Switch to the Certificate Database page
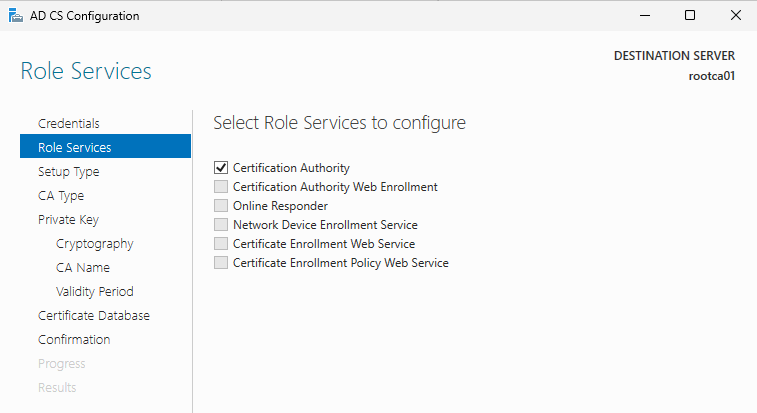Image resolution: width=757 pixels, height=413 pixels. click(93, 315)
